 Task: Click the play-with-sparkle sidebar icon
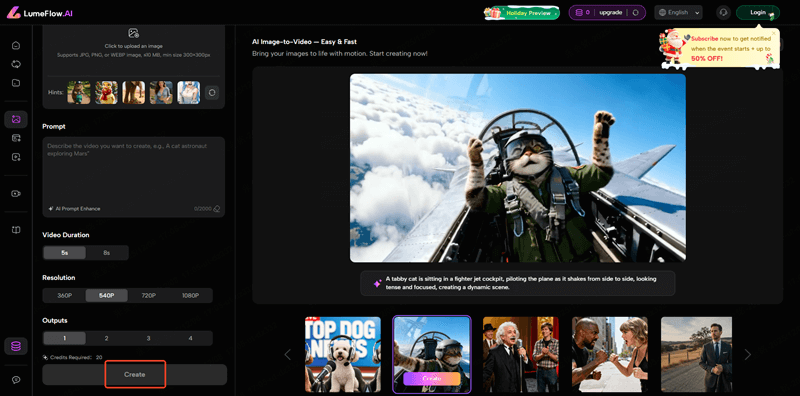(x=16, y=157)
